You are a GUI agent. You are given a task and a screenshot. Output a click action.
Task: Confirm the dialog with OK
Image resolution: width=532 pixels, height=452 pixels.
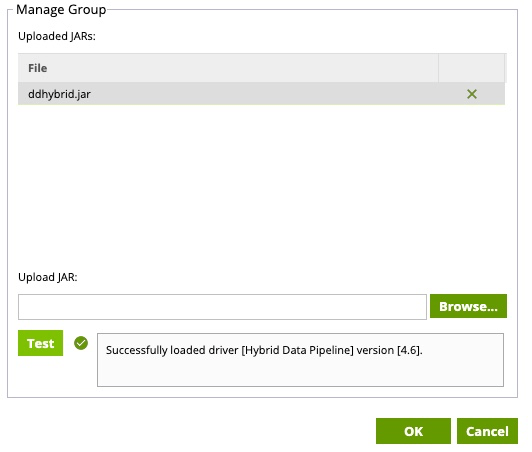[x=413, y=431]
